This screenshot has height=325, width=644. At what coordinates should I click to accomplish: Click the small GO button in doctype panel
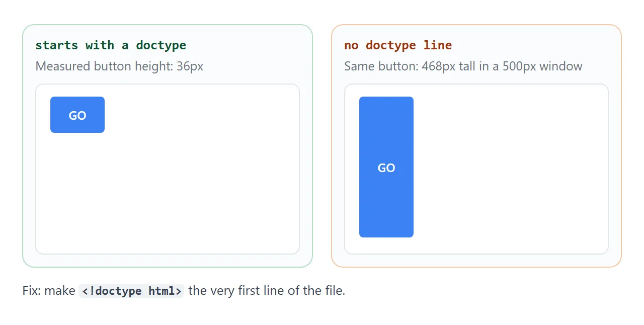point(77,115)
